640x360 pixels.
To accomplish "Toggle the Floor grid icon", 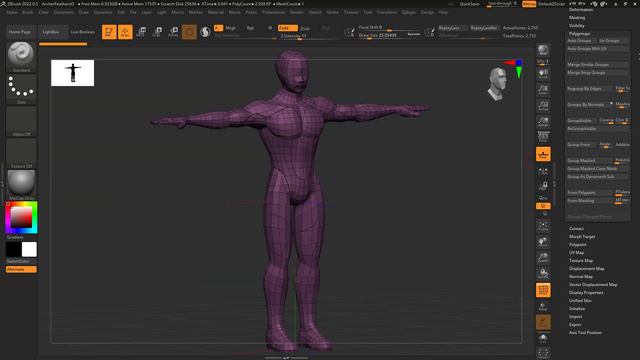I will coord(543,154).
